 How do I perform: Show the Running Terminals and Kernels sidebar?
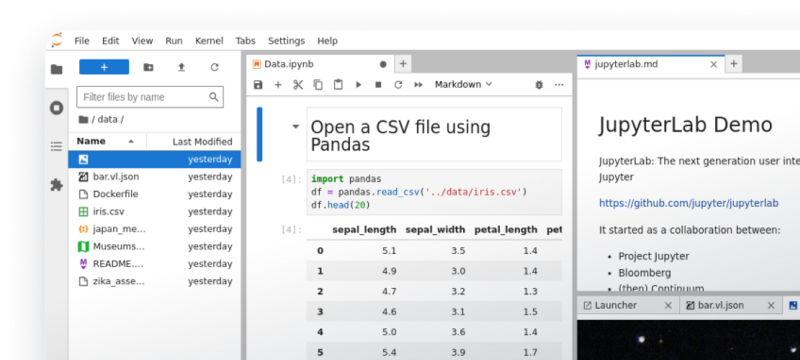[x=57, y=108]
